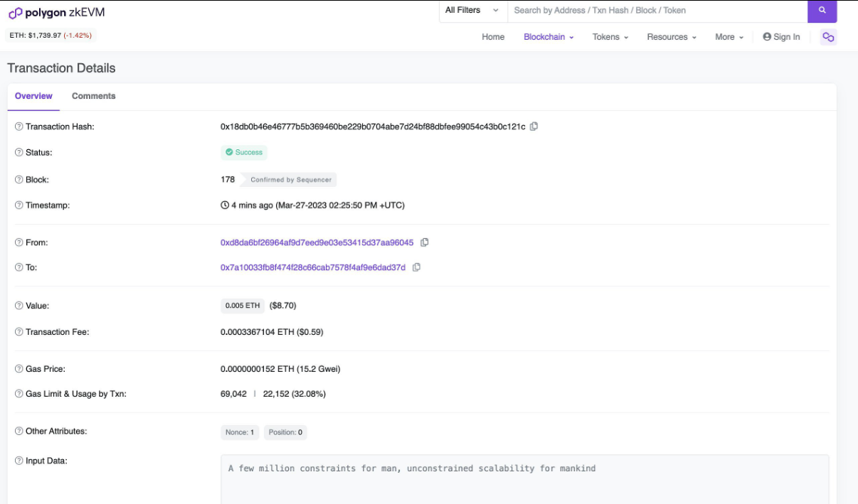Click the Polygon zkEVM logo
This screenshot has width=858, height=504.
coord(56,13)
